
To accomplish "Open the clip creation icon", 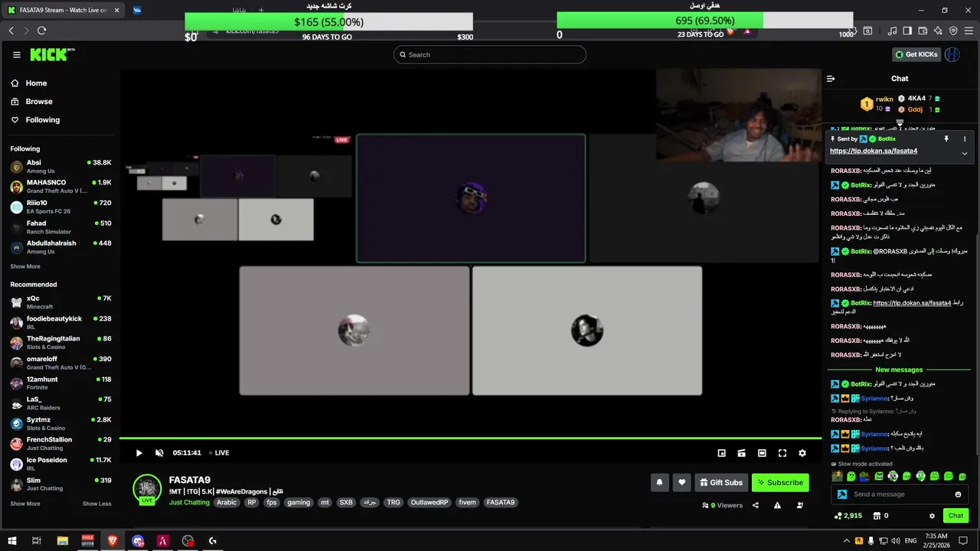I will [741, 453].
